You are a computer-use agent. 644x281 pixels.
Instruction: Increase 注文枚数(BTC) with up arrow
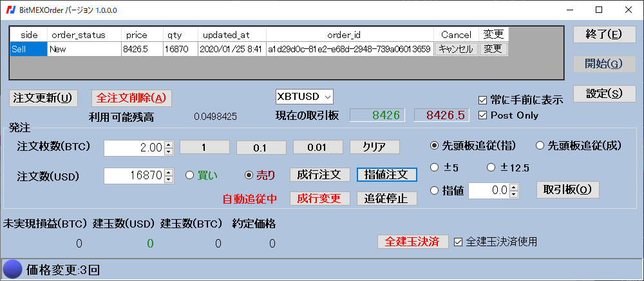(168, 144)
